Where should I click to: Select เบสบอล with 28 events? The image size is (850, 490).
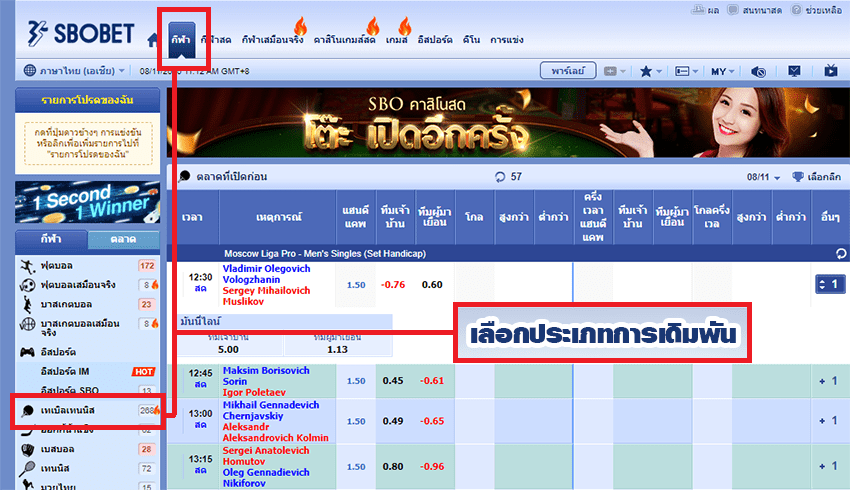coord(88,449)
